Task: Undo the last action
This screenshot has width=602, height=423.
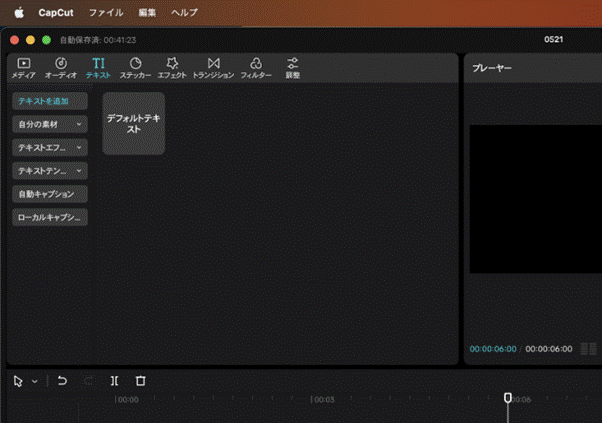Action: coord(62,381)
